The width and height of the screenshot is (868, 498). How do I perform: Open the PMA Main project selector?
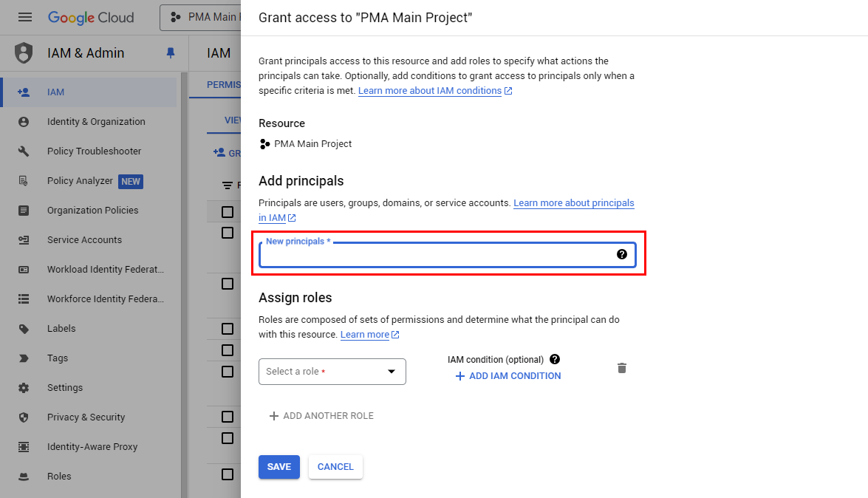click(x=201, y=17)
